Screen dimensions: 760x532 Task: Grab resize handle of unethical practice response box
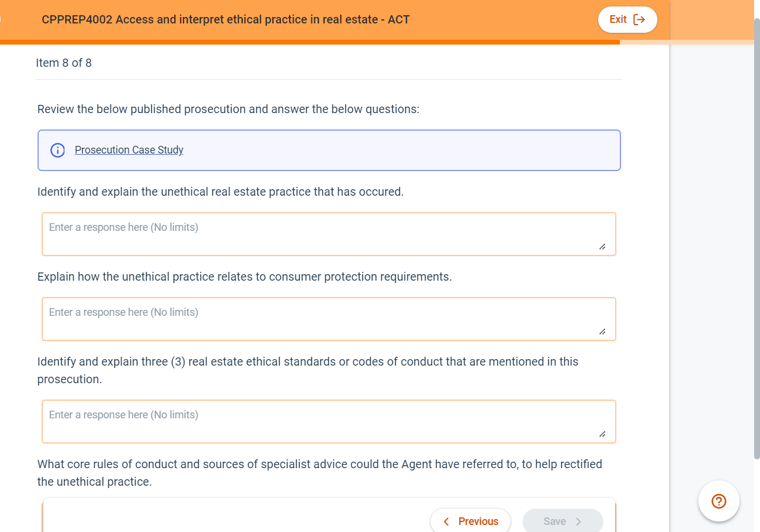click(x=602, y=247)
